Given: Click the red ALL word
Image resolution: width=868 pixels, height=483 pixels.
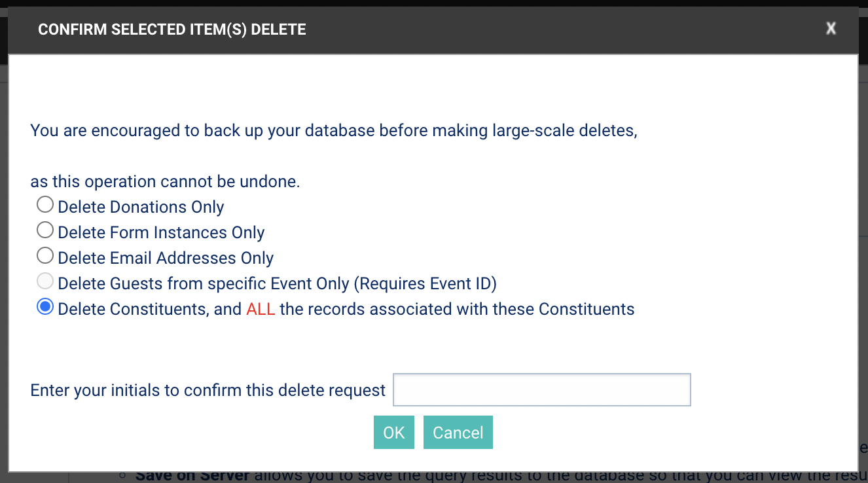Looking at the screenshot, I should tap(261, 309).
